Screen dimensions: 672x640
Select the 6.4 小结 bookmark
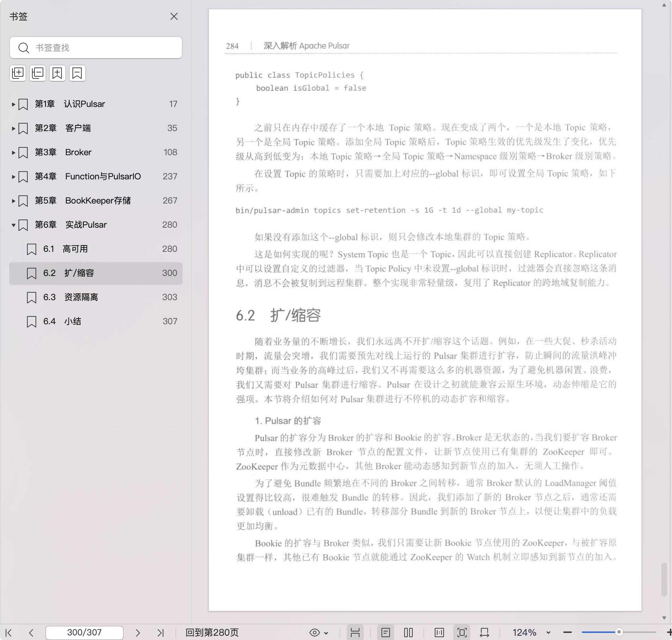click(x=72, y=321)
